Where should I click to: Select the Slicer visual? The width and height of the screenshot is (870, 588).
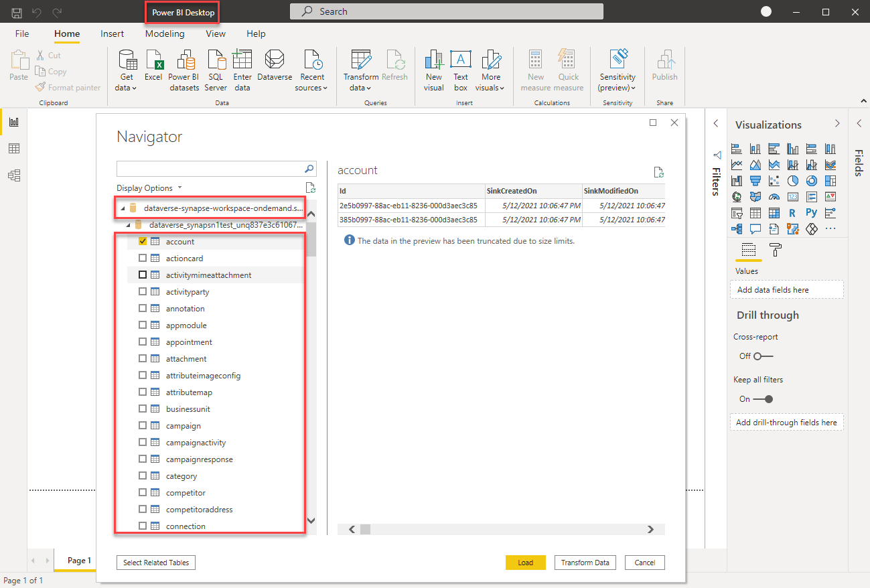736,212
